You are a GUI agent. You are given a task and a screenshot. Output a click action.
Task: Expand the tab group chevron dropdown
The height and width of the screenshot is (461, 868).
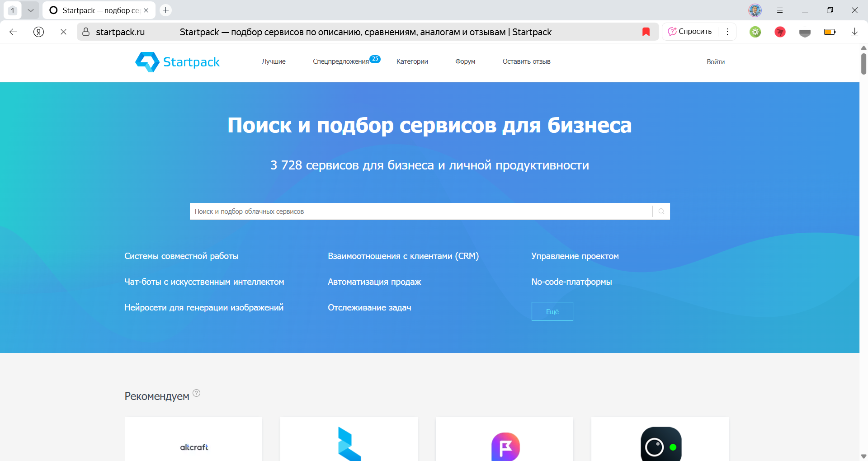tap(31, 10)
